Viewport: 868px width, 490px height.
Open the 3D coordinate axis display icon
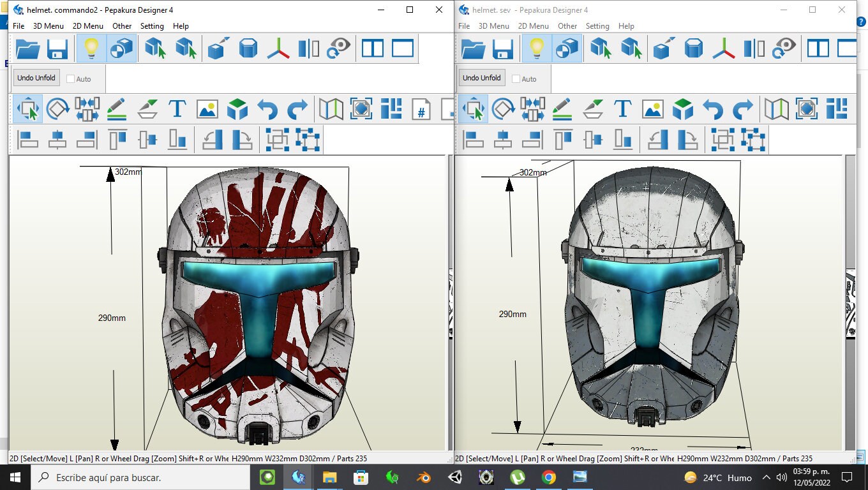pyautogui.click(x=279, y=48)
